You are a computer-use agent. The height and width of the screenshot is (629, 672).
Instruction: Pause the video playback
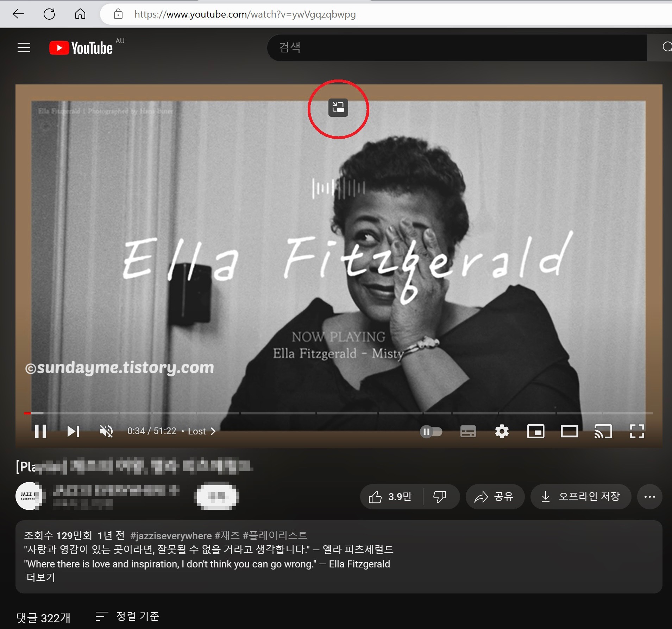coord(40,431)
